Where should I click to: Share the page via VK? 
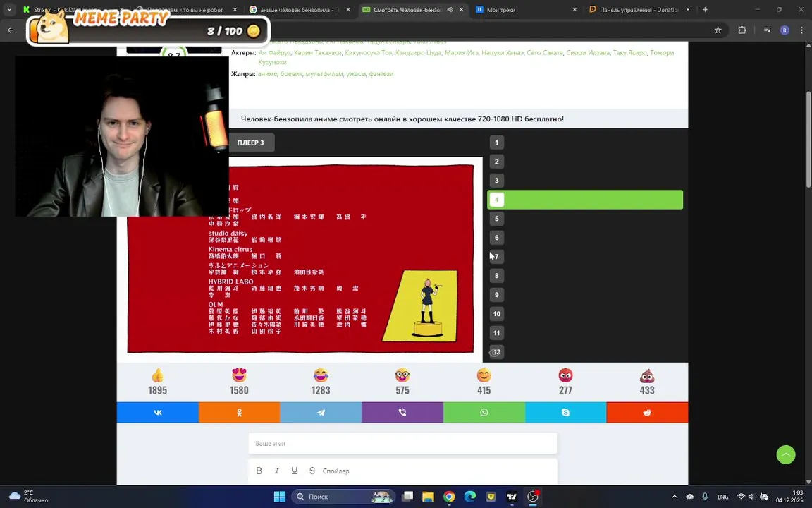[x=157, y=413]
